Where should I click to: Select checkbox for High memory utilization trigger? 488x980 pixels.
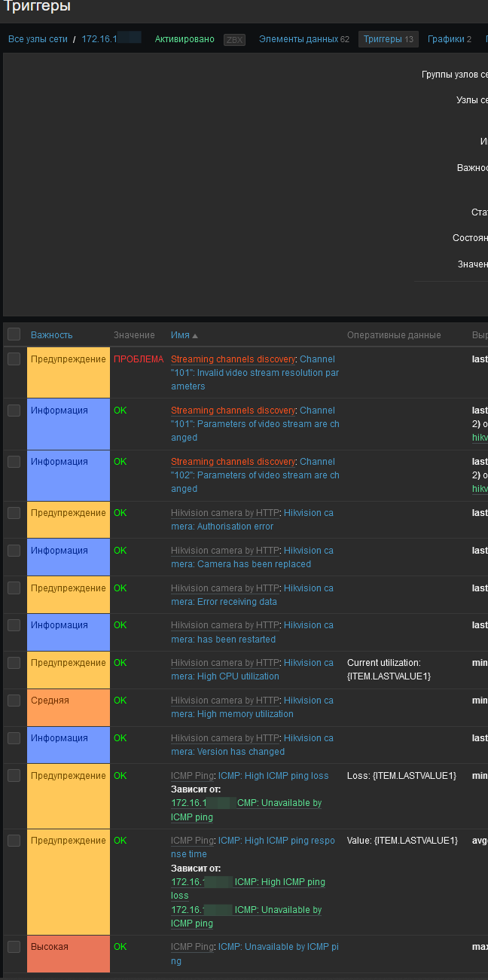click(x=14, y=701)
